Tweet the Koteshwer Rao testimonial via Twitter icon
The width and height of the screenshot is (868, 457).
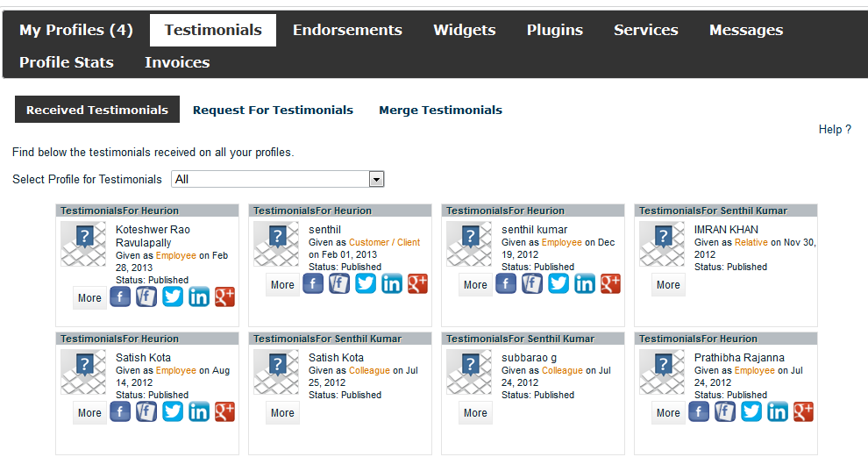tap(173, 296)
